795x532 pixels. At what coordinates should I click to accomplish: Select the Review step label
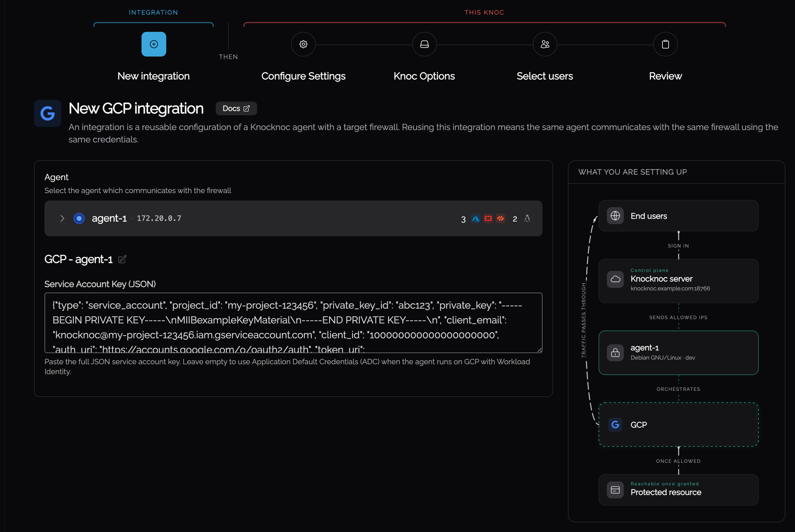coord(666,76)
